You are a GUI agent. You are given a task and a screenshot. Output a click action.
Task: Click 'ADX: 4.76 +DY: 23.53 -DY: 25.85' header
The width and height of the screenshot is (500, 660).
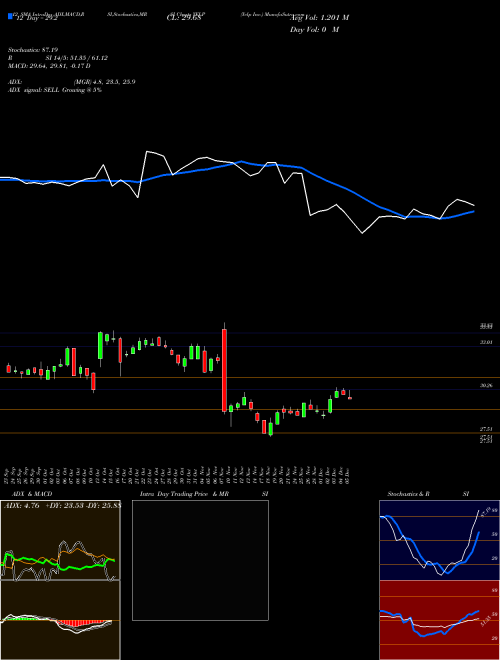click(x=62, y=505)
